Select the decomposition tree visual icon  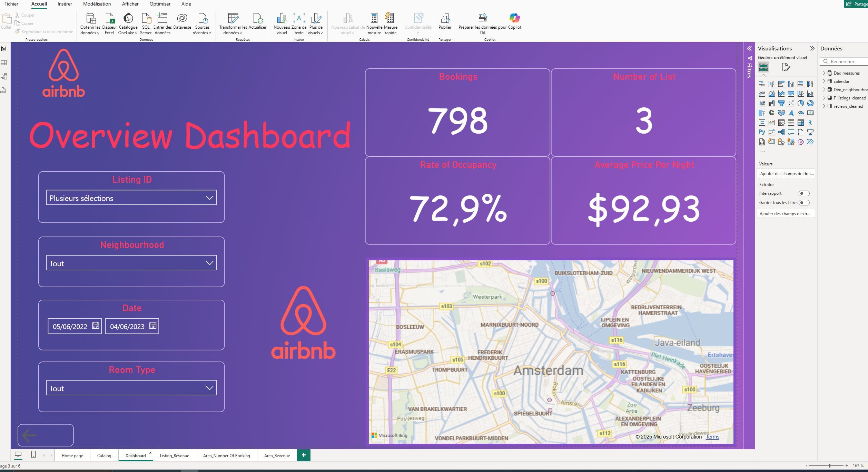[x=781, y=132]
